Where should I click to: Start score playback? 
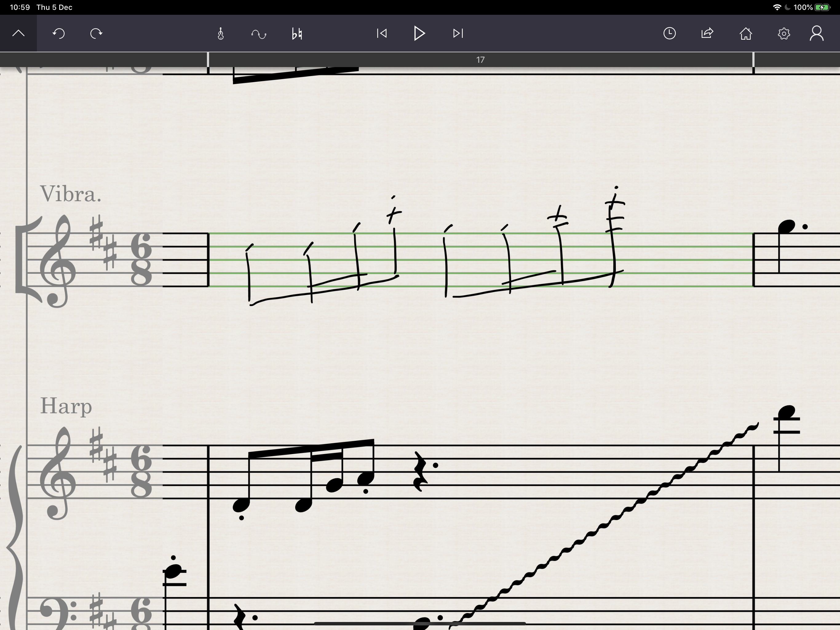tap(419, 34)
